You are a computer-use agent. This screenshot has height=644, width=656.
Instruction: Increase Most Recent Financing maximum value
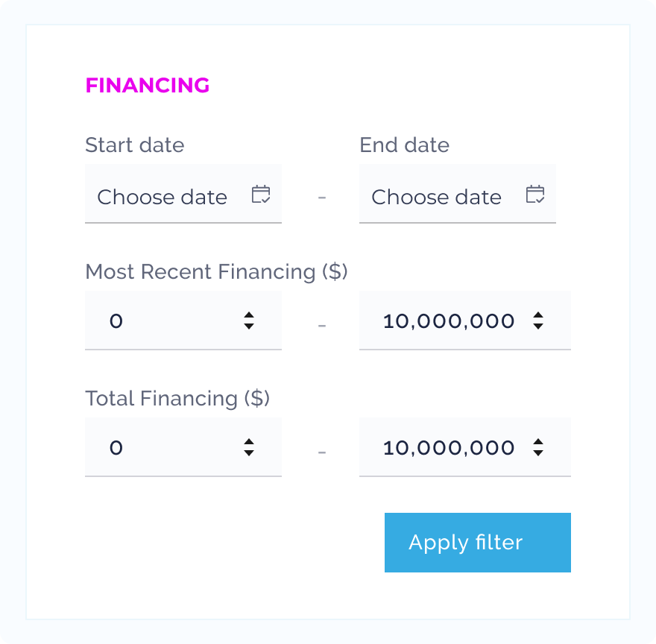538,315
